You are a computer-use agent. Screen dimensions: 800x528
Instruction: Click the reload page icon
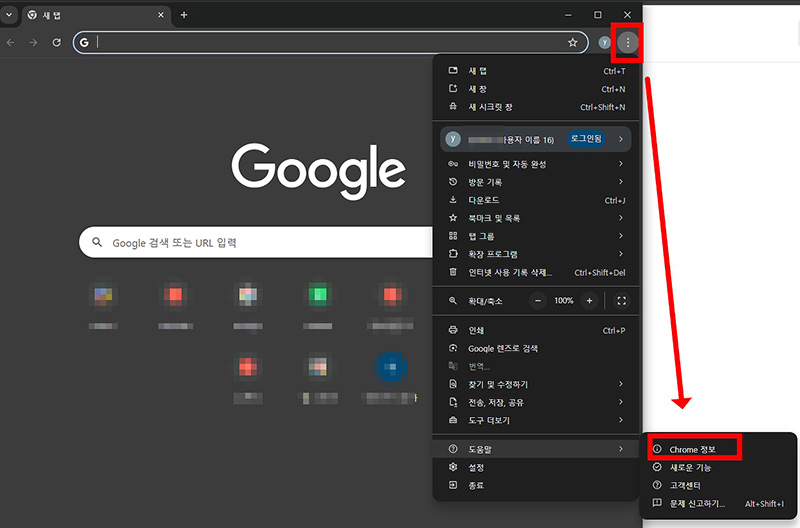point(57,42)
